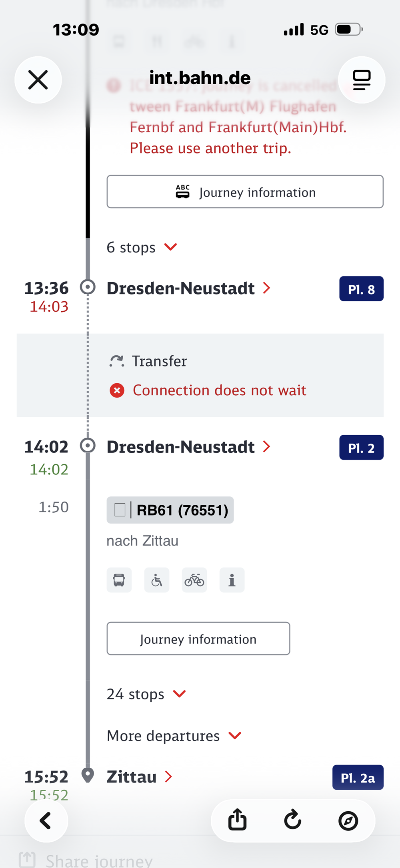Tap the bicycle transport icon

point(194,580)
